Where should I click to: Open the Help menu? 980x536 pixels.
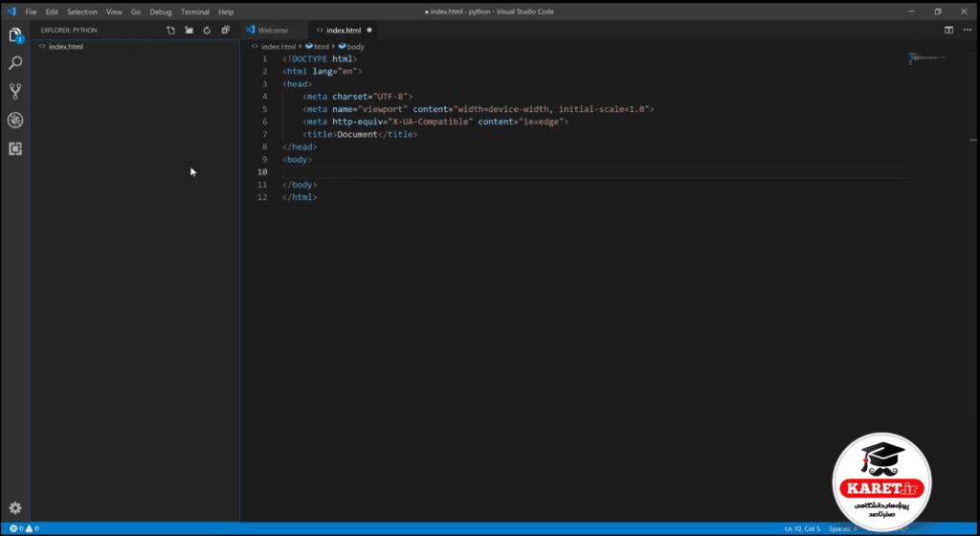(x=226, y=11)
